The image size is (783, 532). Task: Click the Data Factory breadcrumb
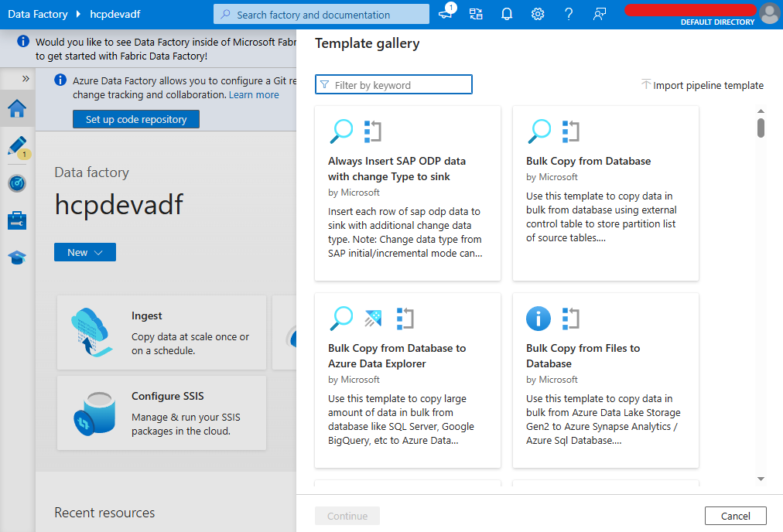(x=38, y=14)
